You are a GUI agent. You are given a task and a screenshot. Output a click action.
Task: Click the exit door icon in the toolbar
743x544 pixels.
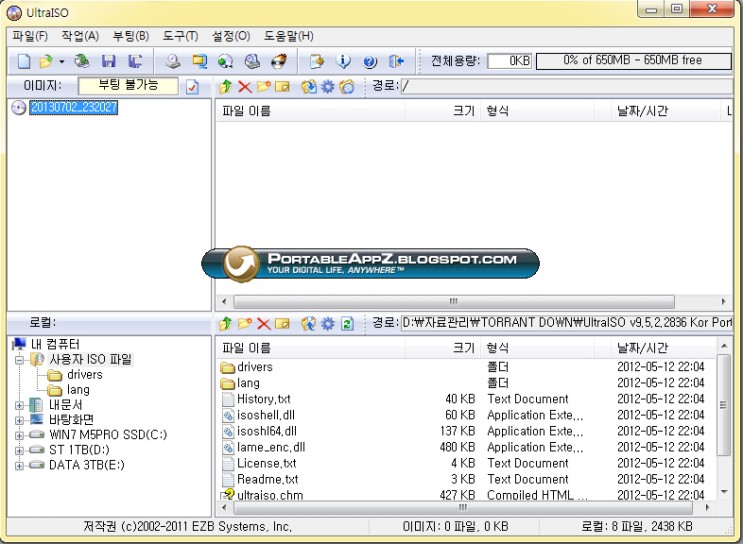pos(396,61)
